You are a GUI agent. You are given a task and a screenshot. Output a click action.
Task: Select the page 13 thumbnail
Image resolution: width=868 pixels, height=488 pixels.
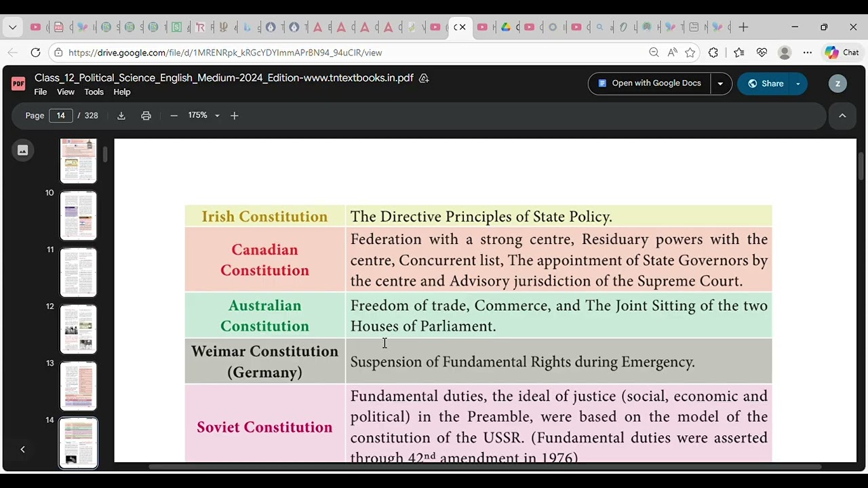pos(79,386)
